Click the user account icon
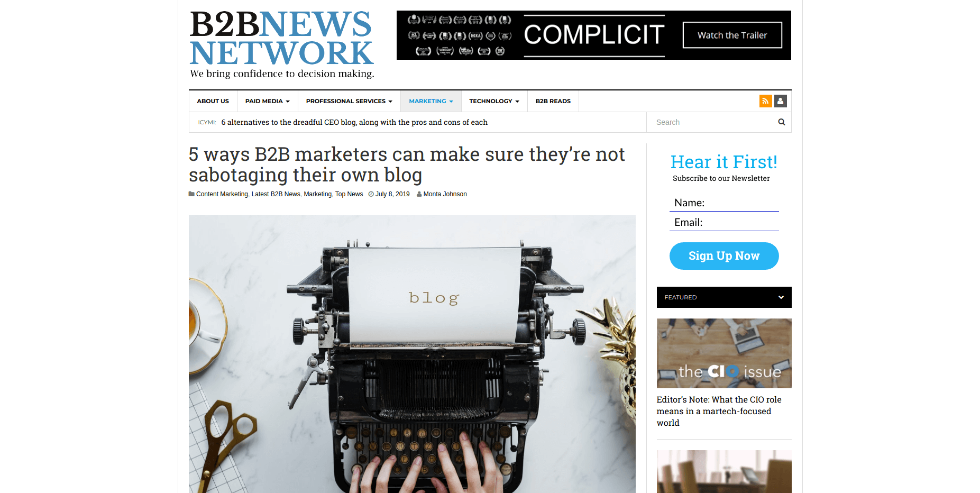980x493 pixels. [780, 101]
